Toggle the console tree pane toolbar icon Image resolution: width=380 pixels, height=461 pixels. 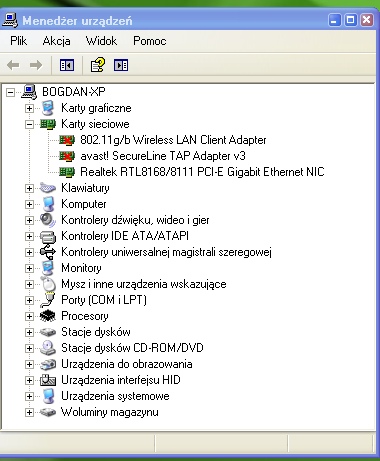pyautogui.click(x=67, y=65)
